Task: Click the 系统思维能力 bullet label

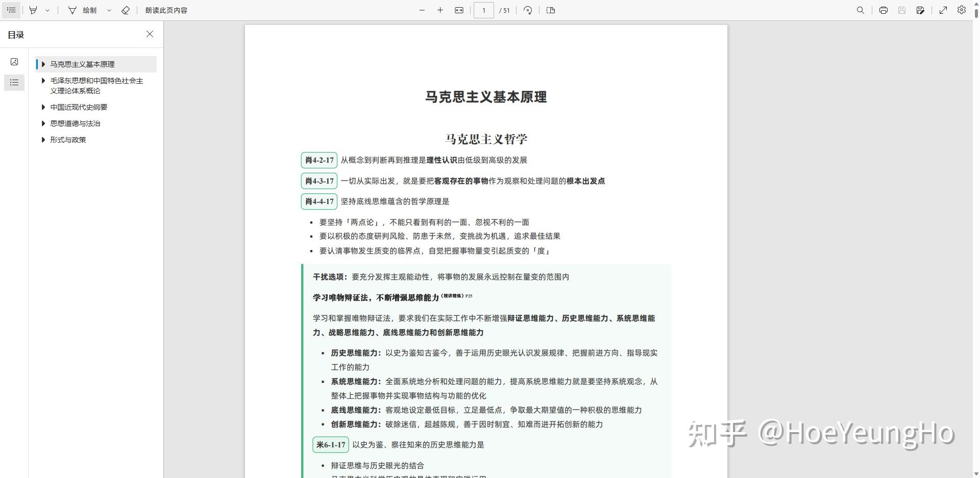Action: coord(356,382)
